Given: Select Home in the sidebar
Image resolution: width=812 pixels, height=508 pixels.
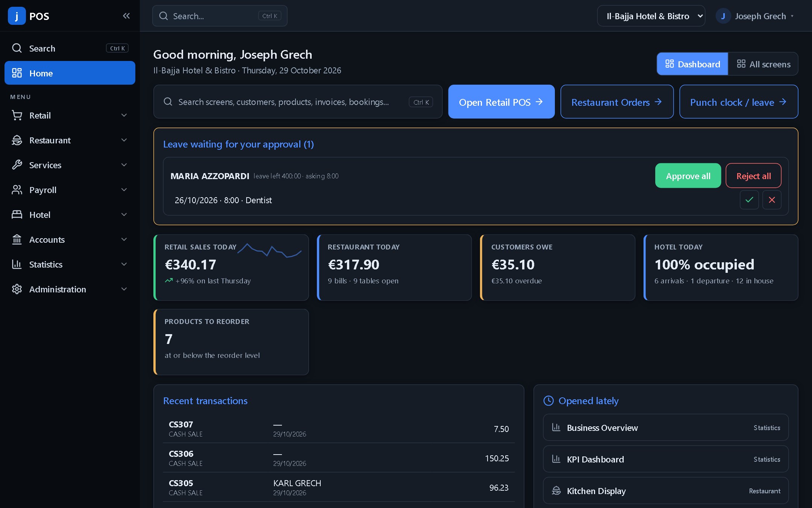Looking at the screenshot, I should [x=70, y=73].
